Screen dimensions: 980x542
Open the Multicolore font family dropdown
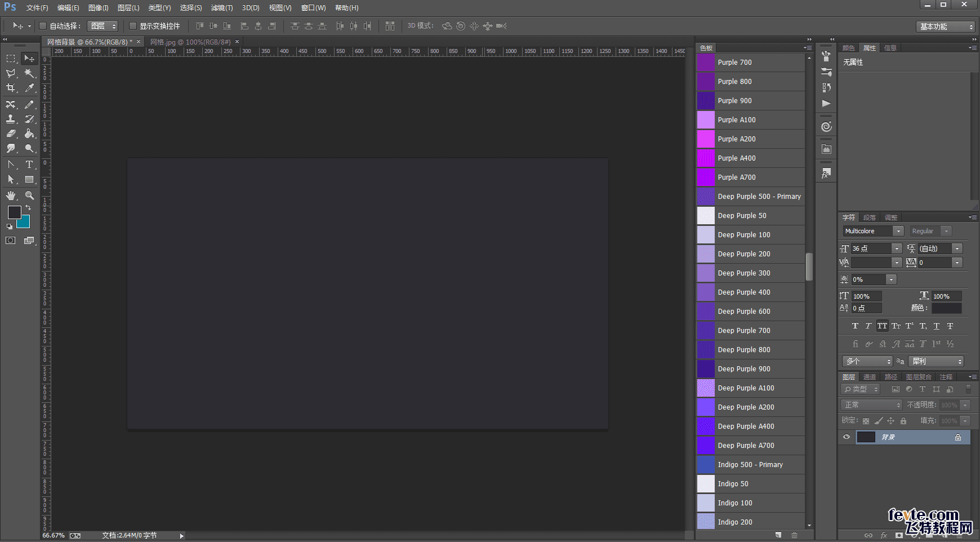click(898, 231)
